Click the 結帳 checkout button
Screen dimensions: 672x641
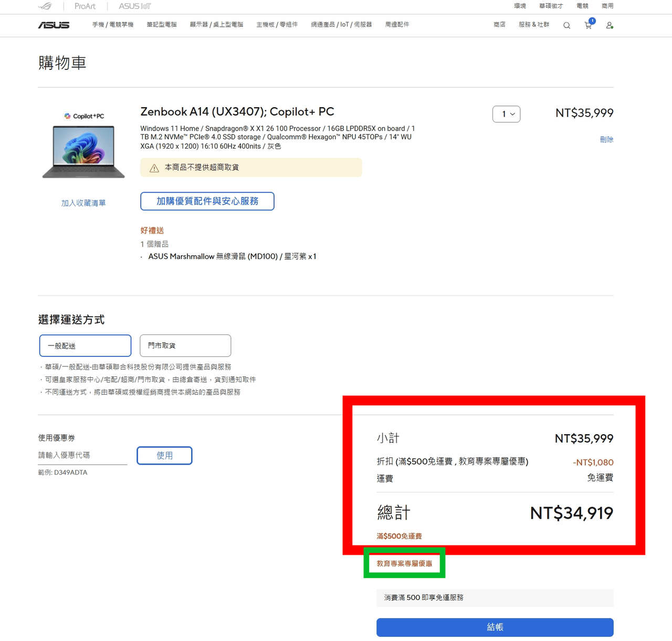pos(495,627)
